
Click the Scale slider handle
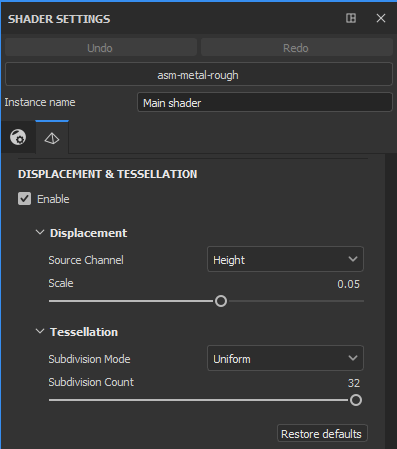coord(221,301)
